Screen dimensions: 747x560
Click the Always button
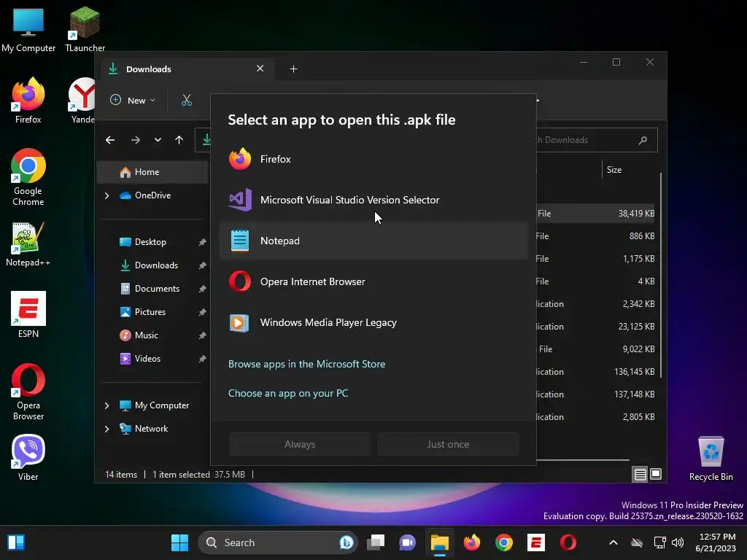point(300,444)
